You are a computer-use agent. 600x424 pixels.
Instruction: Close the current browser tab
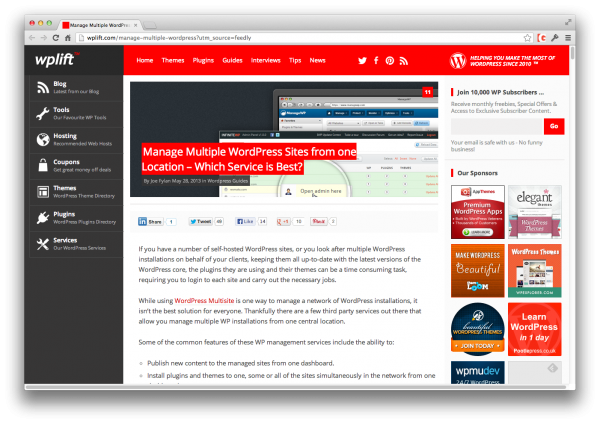coord(135,25)
